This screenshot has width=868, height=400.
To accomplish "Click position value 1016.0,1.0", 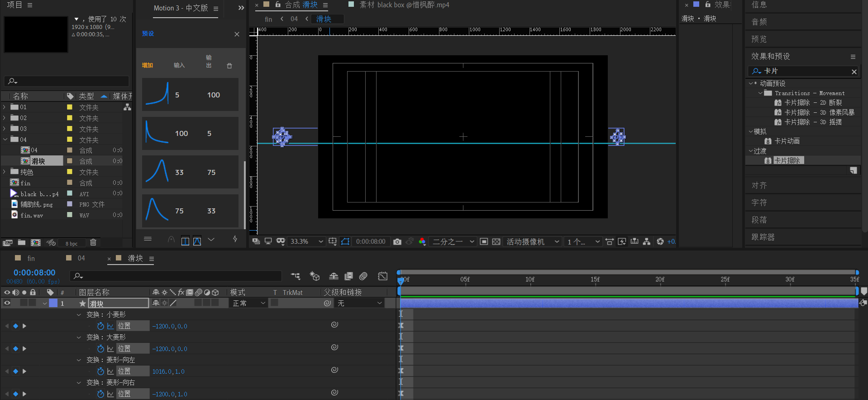I will click(x=168, y=371).
